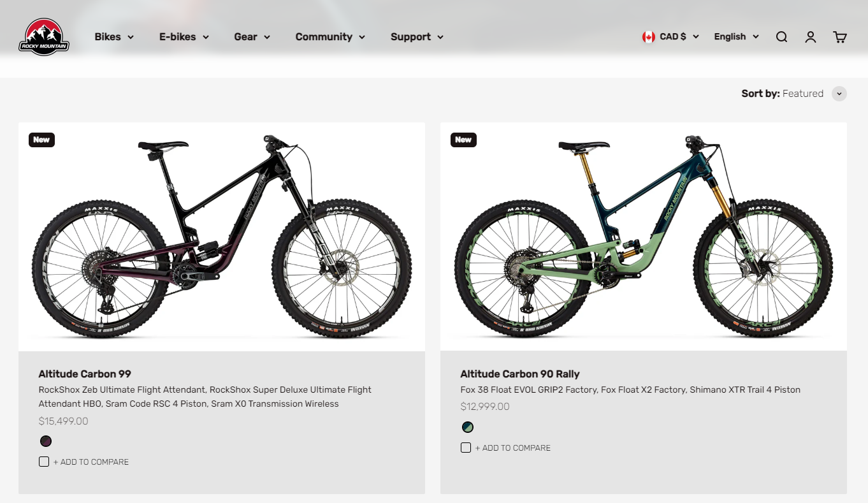Open the E-bikes menu
Viewport: 868px width, 503px height.
coord(184,37)
